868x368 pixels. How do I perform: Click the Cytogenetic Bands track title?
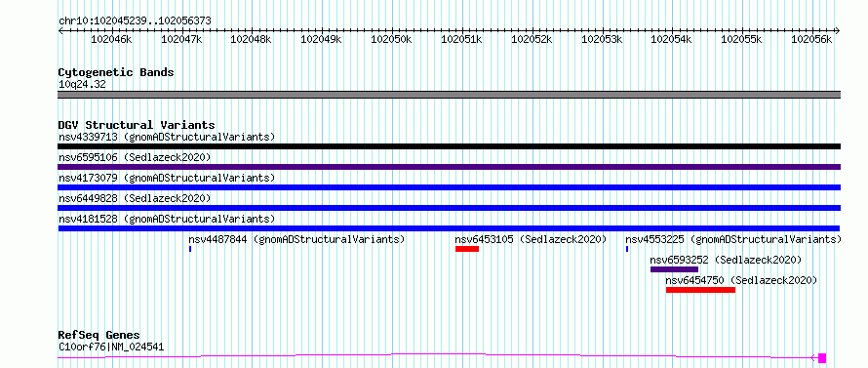(x=116, y=72)
